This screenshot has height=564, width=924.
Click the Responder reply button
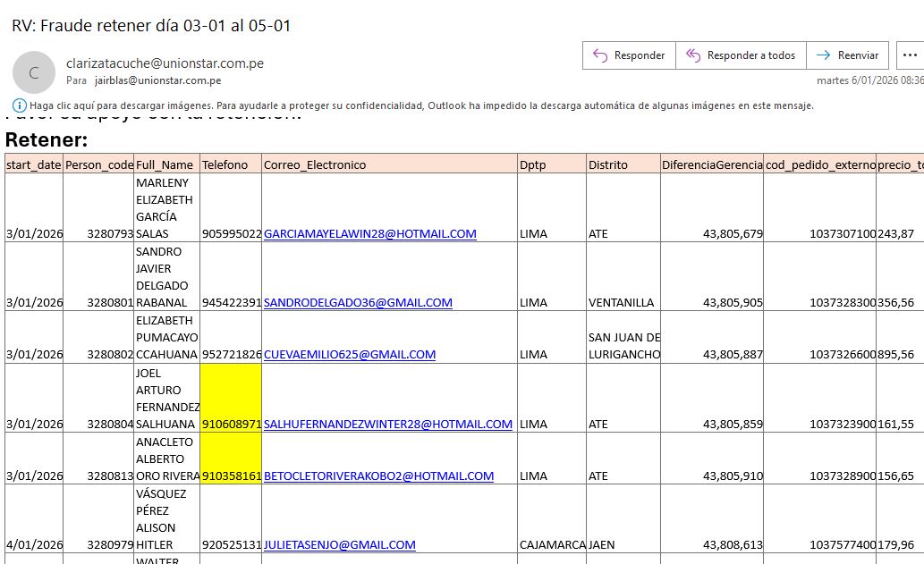(629, 55)
